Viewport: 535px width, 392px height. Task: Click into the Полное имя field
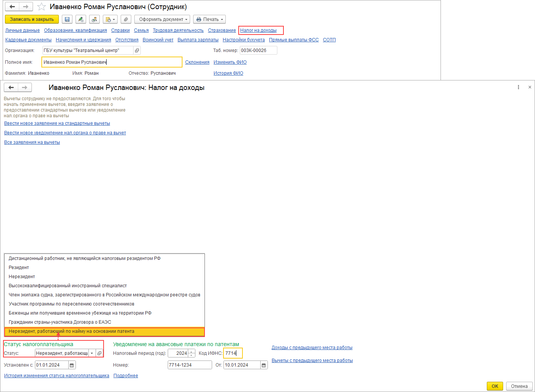coord(112,62)
